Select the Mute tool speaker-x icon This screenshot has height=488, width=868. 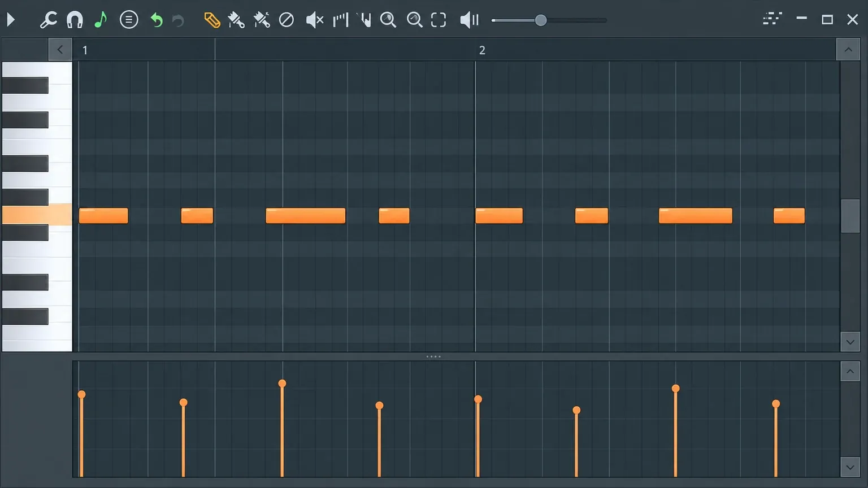315,20
